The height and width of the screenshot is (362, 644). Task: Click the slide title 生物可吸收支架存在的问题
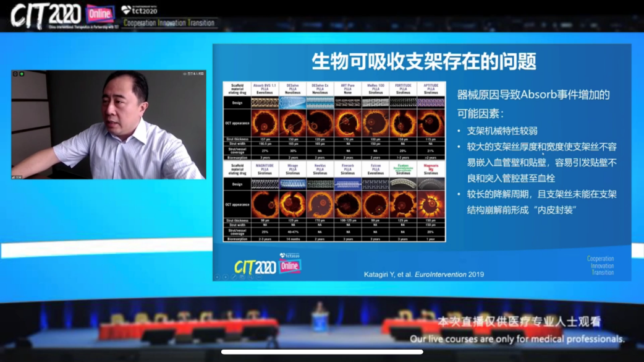coord(423,61)
